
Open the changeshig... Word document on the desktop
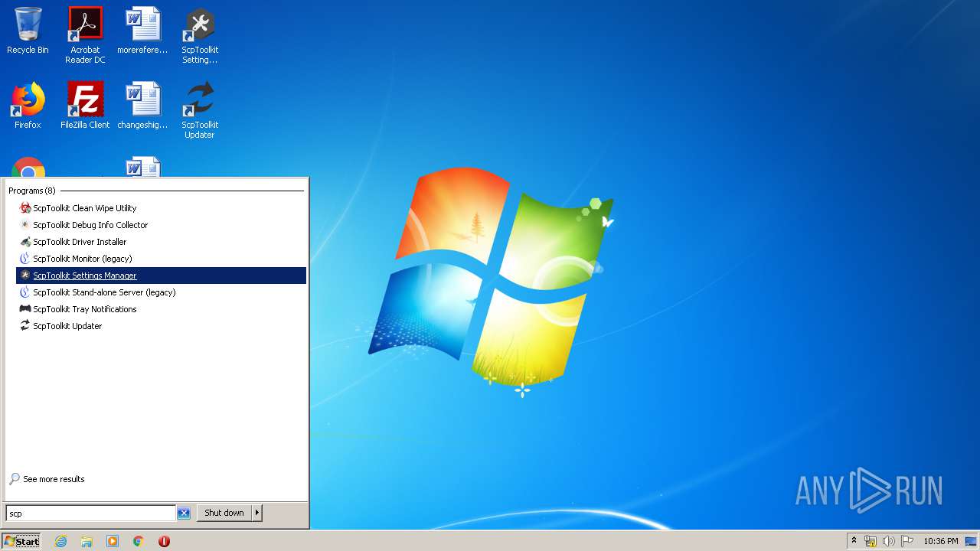[x=142, y=106]
